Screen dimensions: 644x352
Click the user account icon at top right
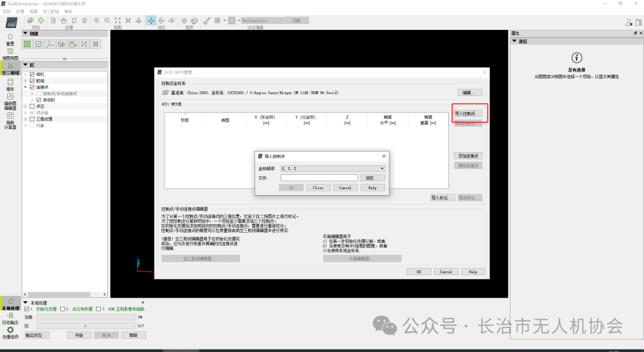click(629, 22)
